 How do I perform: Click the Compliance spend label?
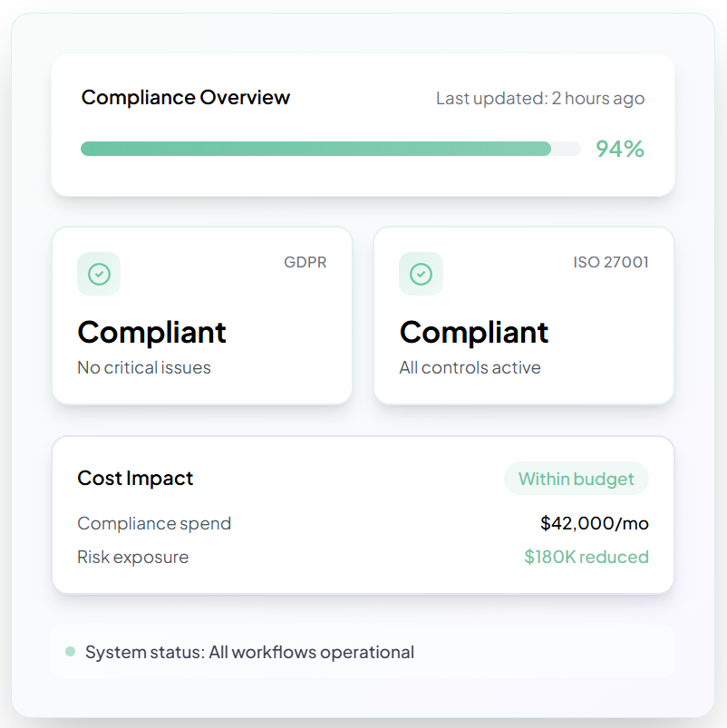(154, 523)
